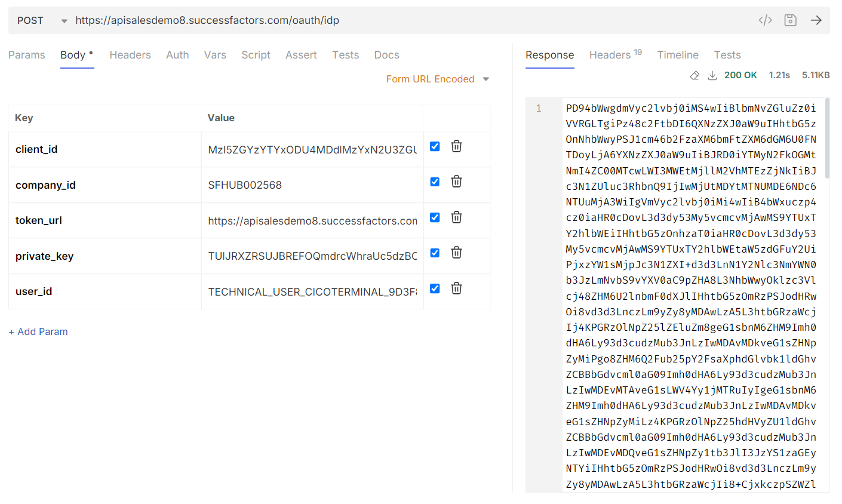This screenshot has height=504, width=842.
Task: Disable the client_id parameter checkbox
Action: click(x=435, y=146)
